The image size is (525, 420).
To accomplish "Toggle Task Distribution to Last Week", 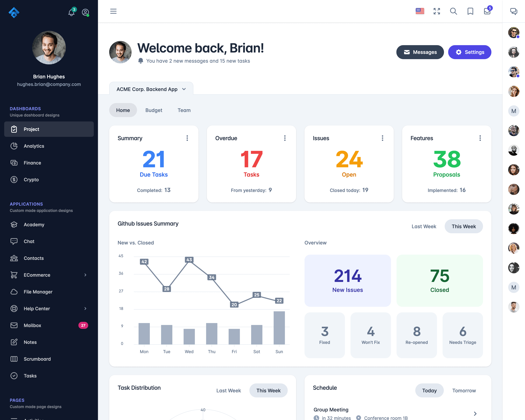I will [228, 390].
